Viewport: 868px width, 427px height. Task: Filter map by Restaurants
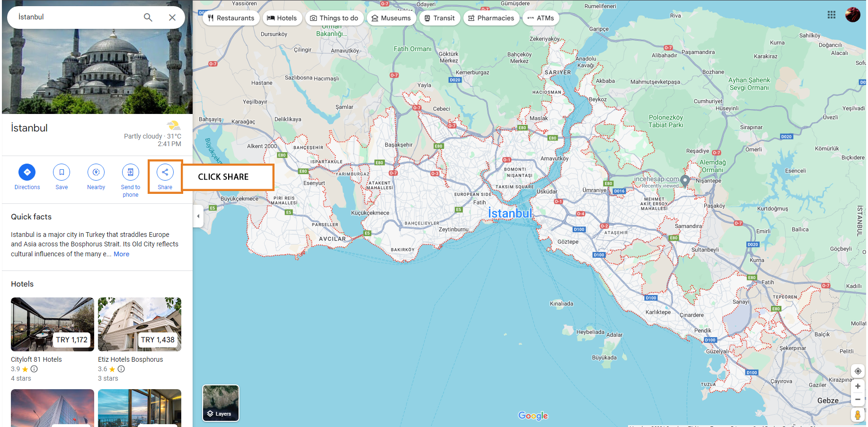tap(231, 18)
